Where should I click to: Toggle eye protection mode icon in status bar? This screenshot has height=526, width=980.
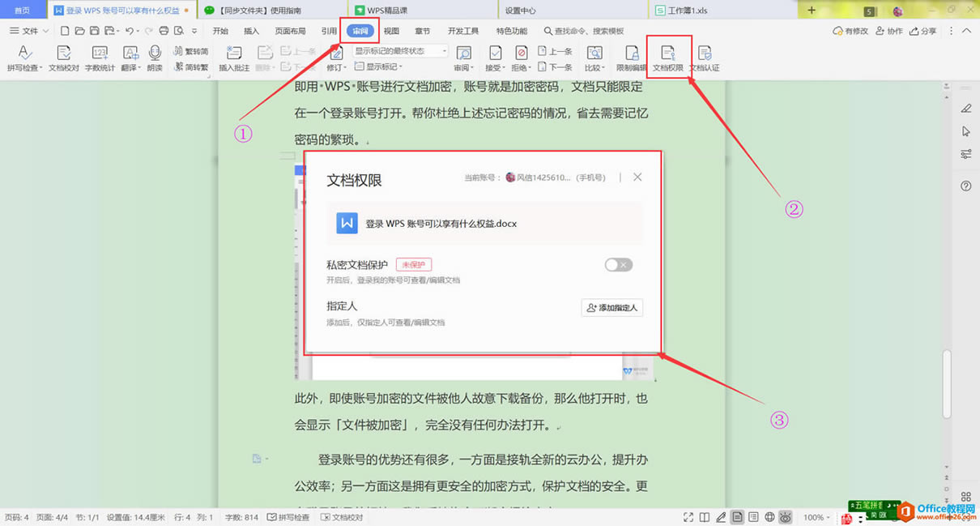point(785,517)
